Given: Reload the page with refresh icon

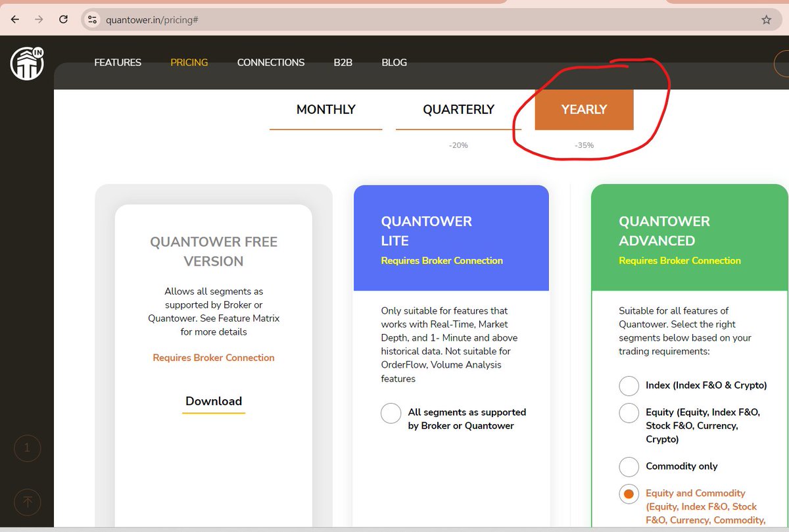Looking at the screenshot, I should tap(63, 20).
